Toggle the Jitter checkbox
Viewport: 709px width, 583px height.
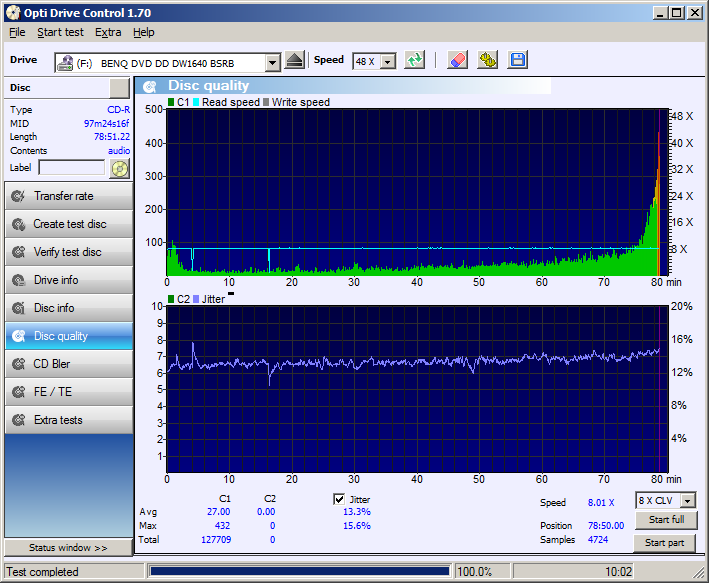pos(339,499)
